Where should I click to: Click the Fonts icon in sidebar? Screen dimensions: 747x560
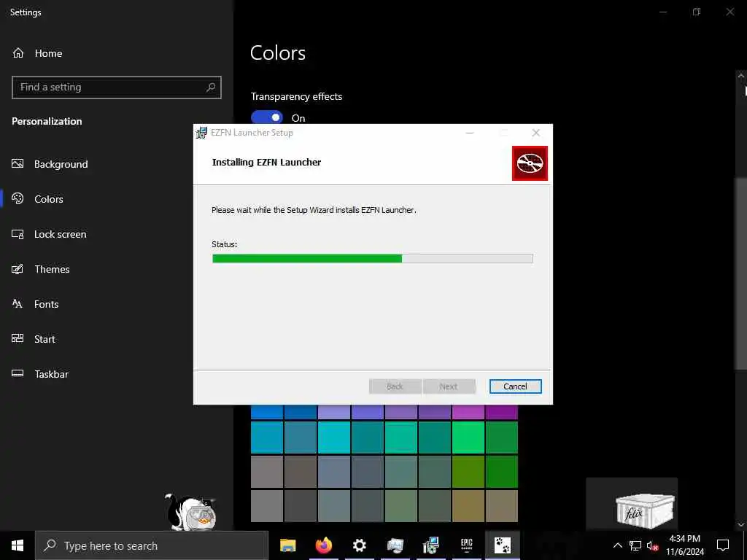pos(18,304)
